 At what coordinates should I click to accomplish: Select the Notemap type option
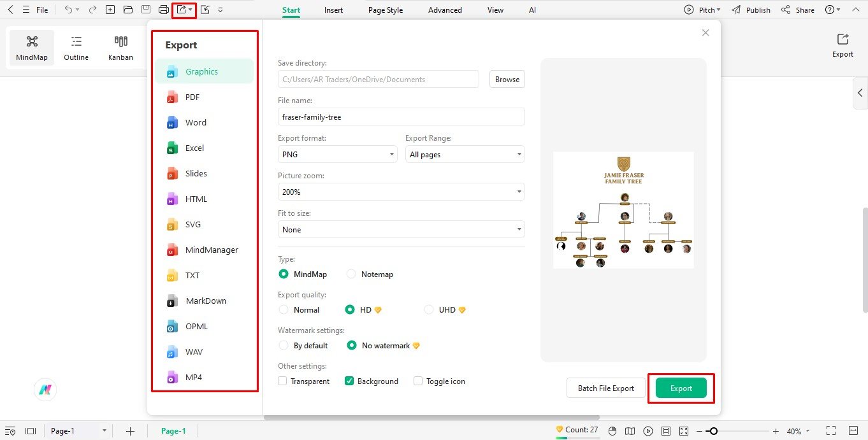pyautogui.click(x=351, y=274)
